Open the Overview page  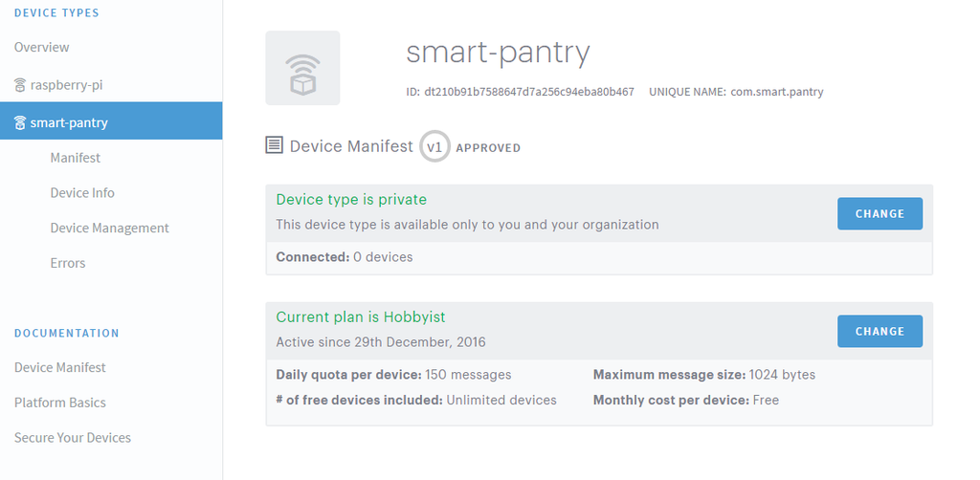[x=41, y=47]
